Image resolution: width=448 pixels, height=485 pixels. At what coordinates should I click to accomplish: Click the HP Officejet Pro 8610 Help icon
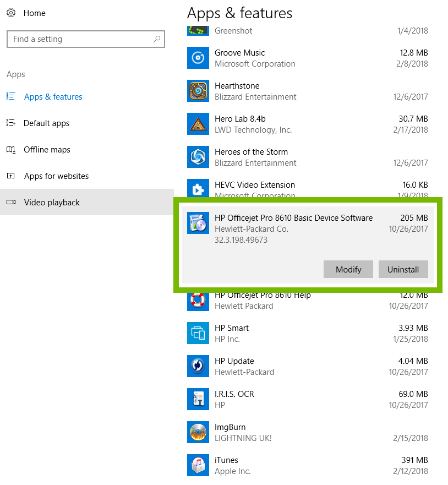198,300
